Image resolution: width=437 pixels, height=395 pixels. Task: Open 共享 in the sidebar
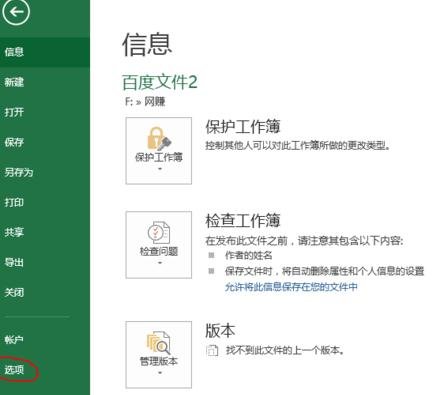coord(45,232)
